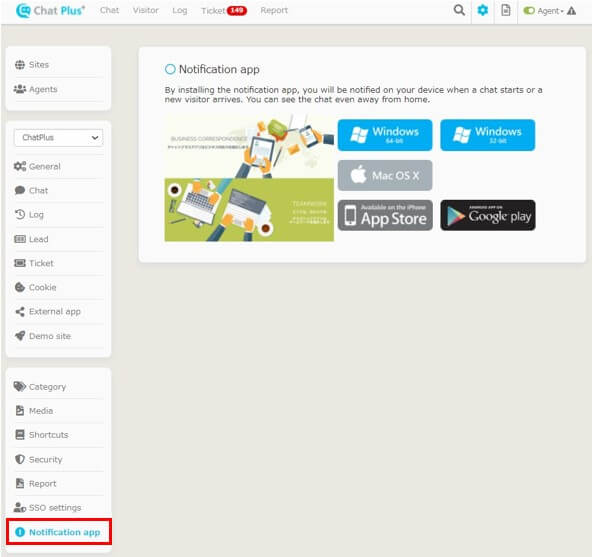Click the document icon in top bar
Viewport: 592px width, 557px height.
pos(506,10)
